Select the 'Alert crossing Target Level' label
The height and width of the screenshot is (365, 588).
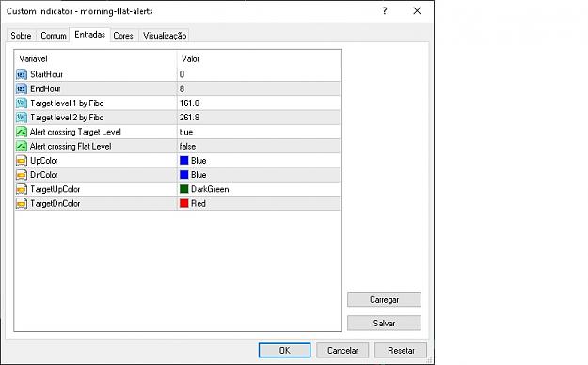pyautogui.click(x=75, y=132)
